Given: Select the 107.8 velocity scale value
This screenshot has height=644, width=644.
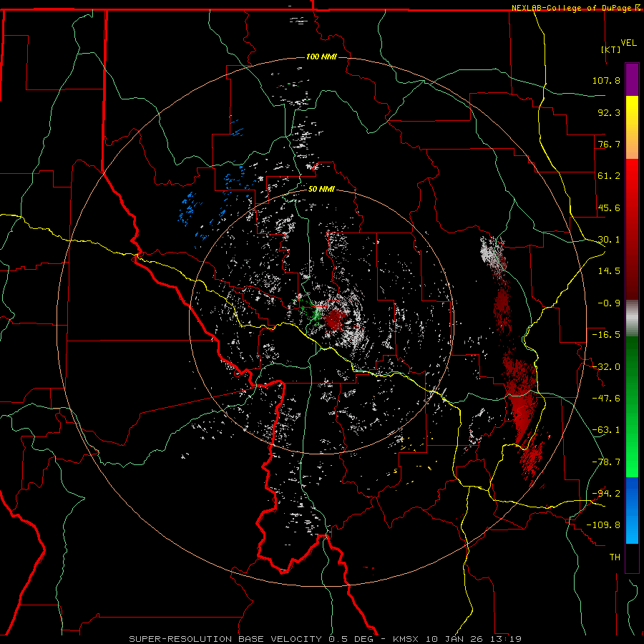Looking at the screenshot, I should point(606,80).
